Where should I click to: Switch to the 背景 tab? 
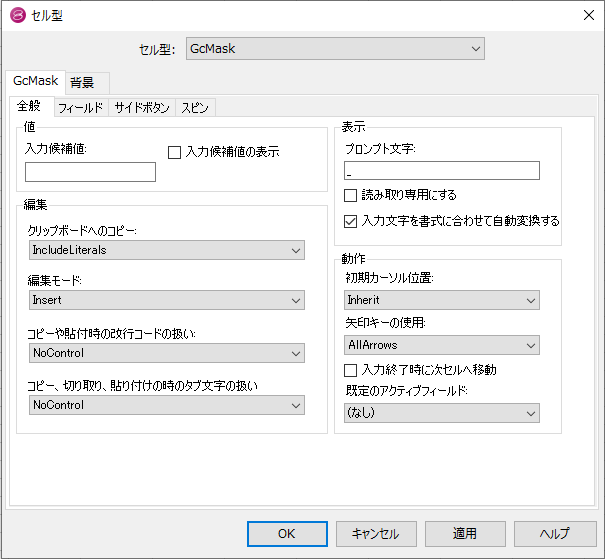coord(87,83)
